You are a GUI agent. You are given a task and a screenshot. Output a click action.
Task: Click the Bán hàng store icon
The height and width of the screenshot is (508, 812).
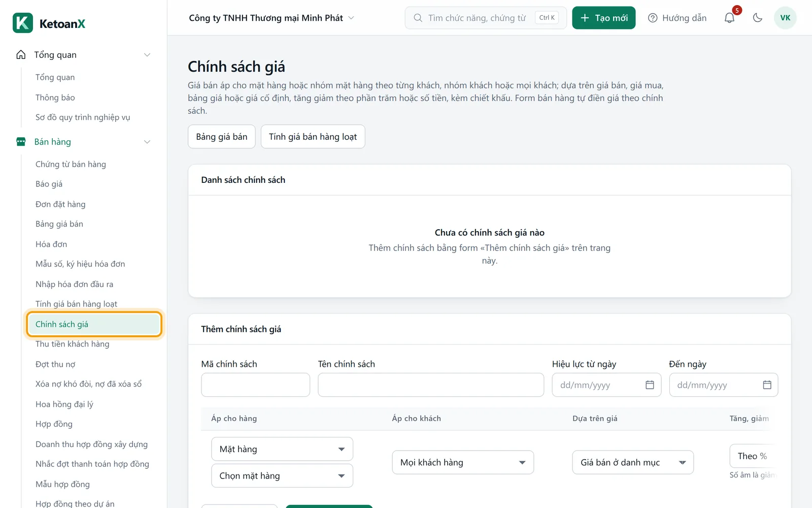coord(21,142)
